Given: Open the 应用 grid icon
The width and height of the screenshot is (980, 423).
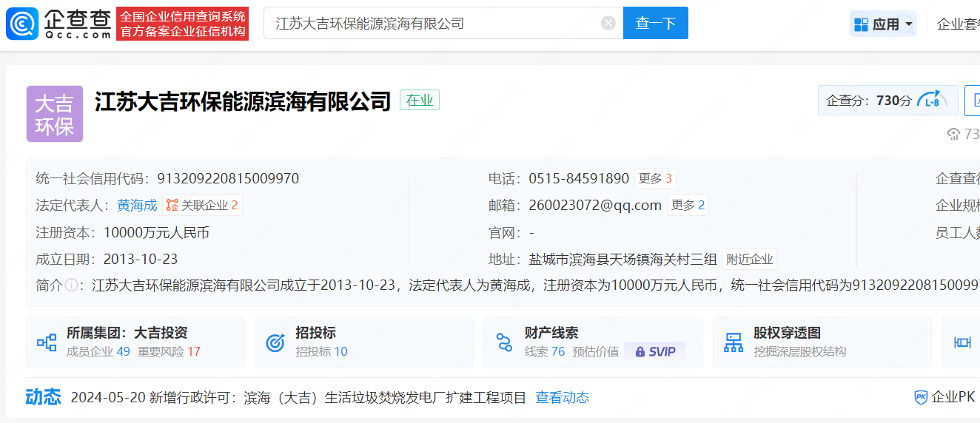Looking at the screenshot, I should click(x=861, y=24).
